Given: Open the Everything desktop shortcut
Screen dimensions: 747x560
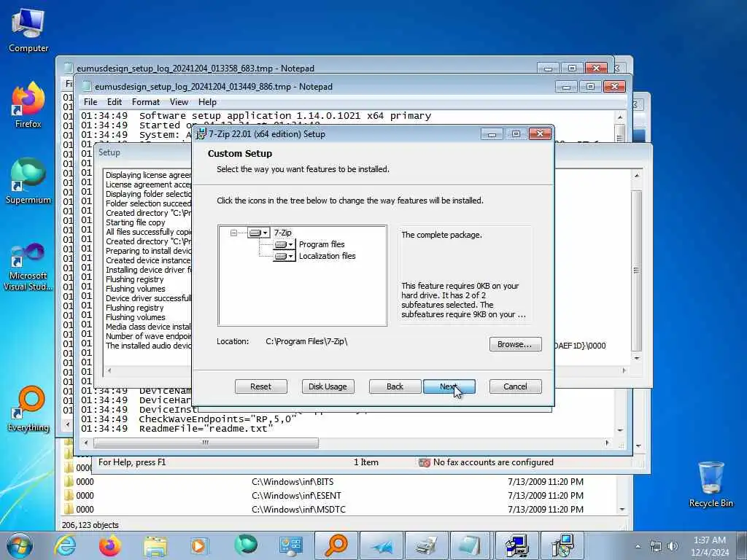Looking at the screenshot, I should (x=28, y=410).
